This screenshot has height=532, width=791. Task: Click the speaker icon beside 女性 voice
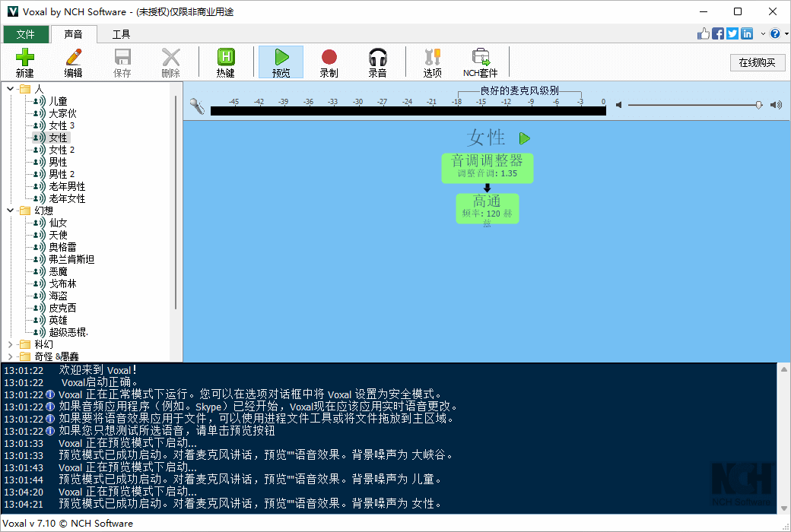coord(39,138)
